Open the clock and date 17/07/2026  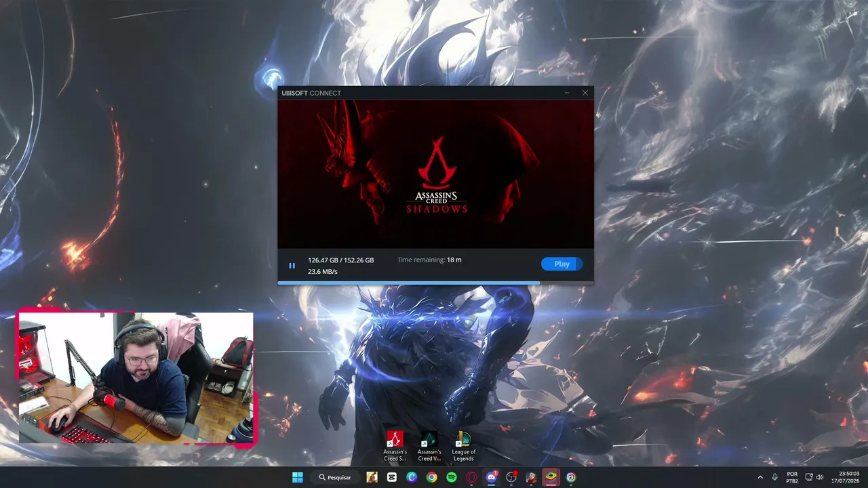click(846, 477)
